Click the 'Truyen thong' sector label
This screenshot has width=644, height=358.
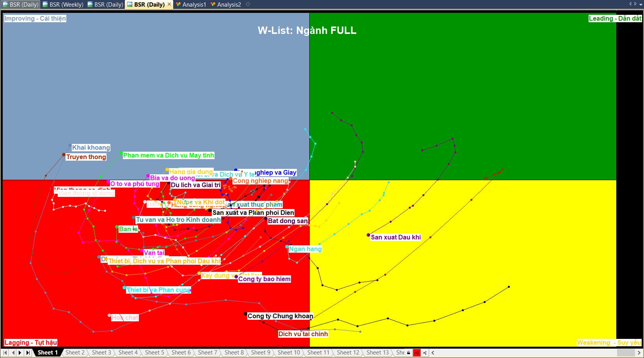click(86, 157)
